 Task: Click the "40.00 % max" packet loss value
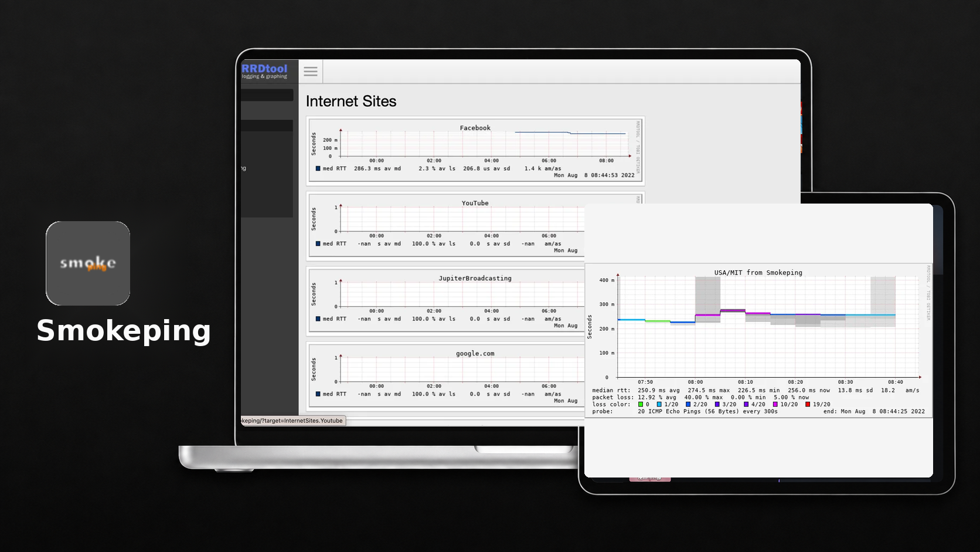(703, 397)
